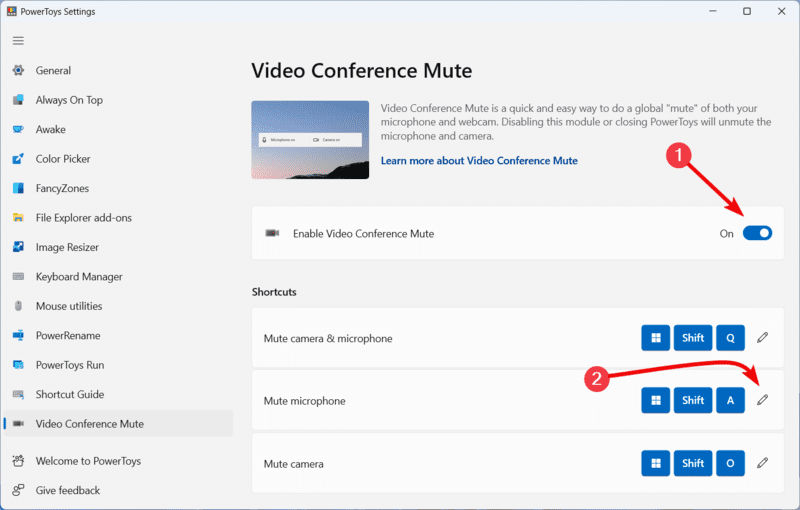Click the File Explorer add-ons icon
Screen dimensions: 800x510
(x=18, y=218)
